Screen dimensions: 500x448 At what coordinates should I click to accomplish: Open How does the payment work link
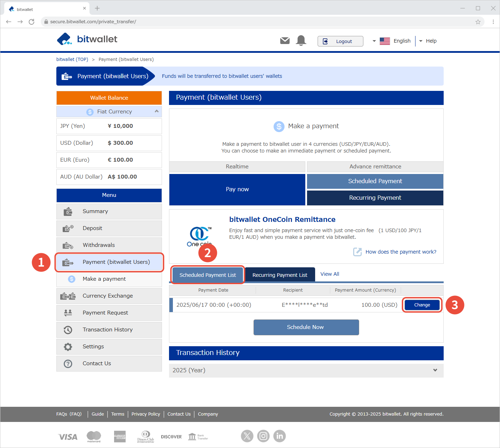point(401,252)
